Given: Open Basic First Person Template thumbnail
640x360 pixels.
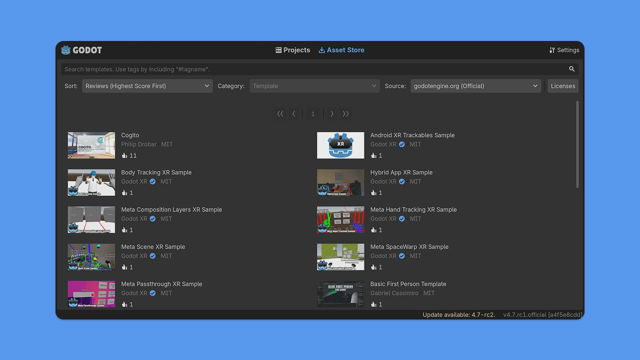Looking at the screenshot, I should click(x=340, y=294).
